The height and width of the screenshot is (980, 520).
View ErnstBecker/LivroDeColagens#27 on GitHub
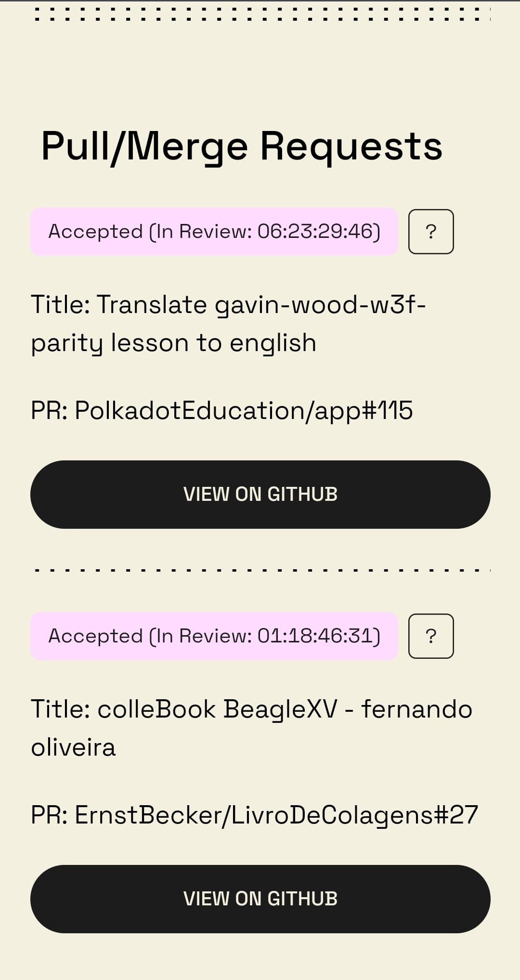(x=260, y=899)
